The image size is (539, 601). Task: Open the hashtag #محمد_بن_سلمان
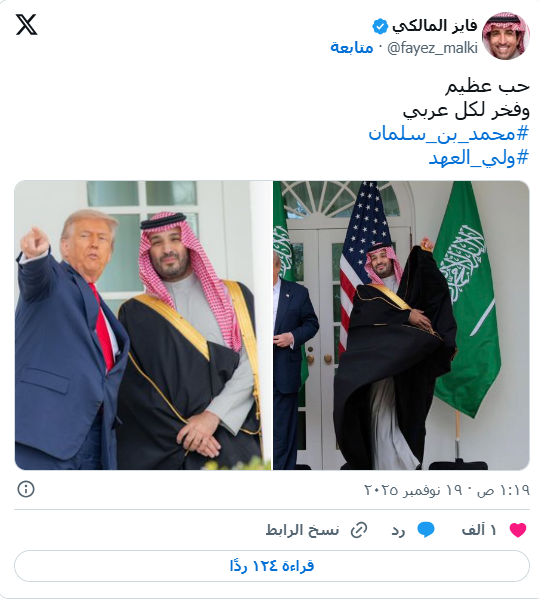tap(449, 134)
